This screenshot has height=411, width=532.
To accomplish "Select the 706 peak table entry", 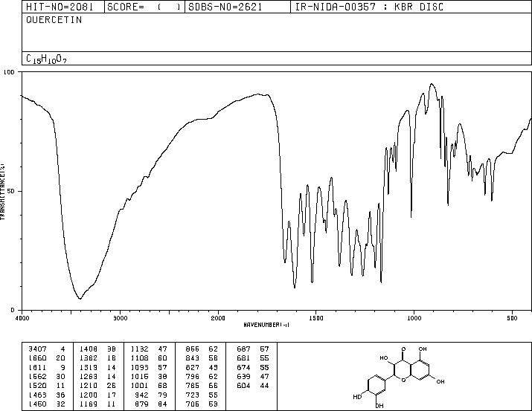I will [x=202, y=404].
